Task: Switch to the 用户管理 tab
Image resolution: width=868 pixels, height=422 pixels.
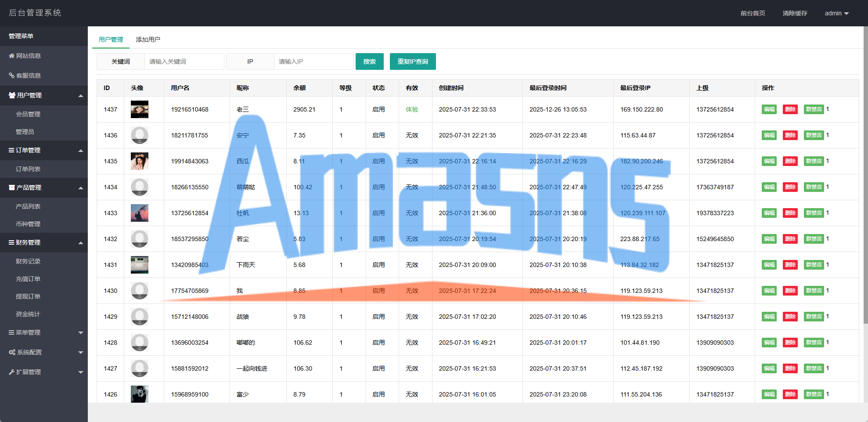Action: pos(111,40)
